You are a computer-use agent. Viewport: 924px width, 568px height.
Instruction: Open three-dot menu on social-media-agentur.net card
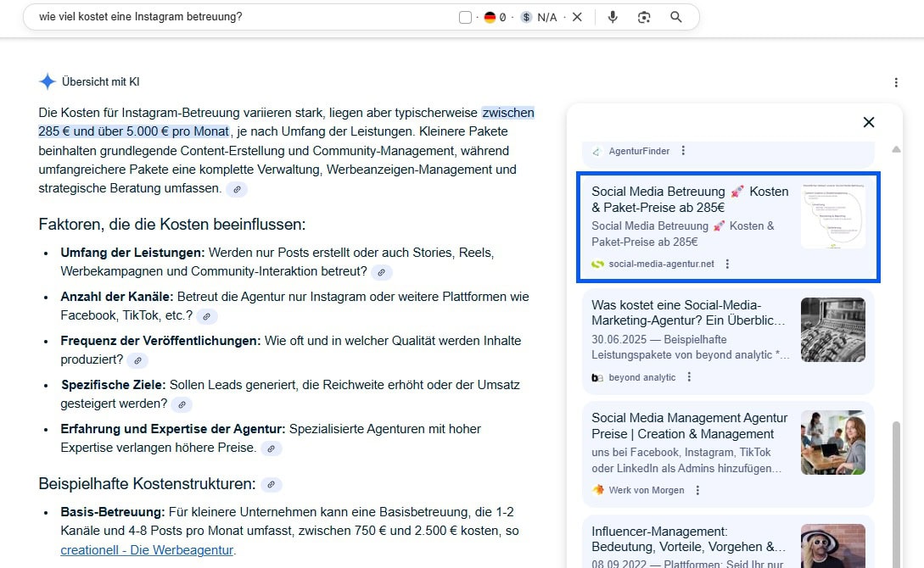tap(728, 264)
